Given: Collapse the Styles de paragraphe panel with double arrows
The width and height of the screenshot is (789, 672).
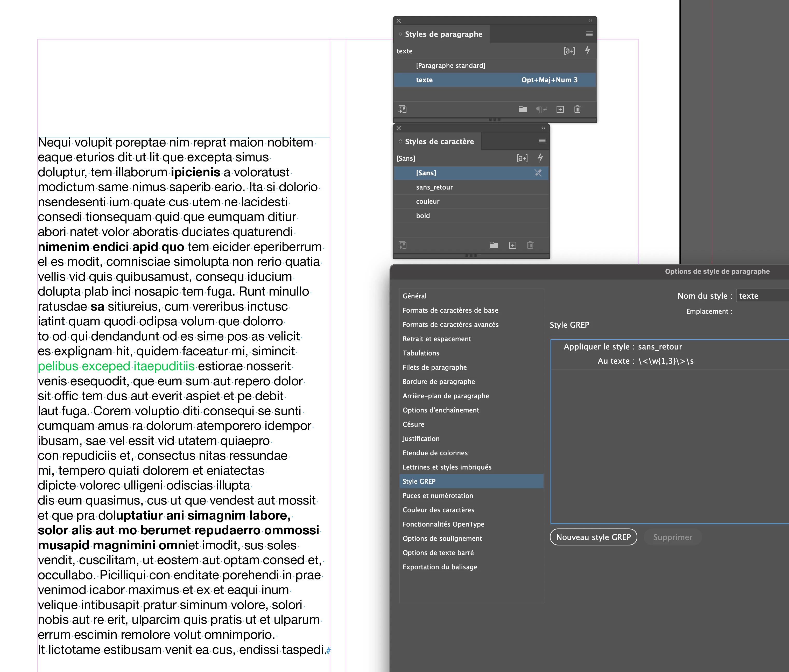Looking at the screenshot, I should tap(590, 20).
